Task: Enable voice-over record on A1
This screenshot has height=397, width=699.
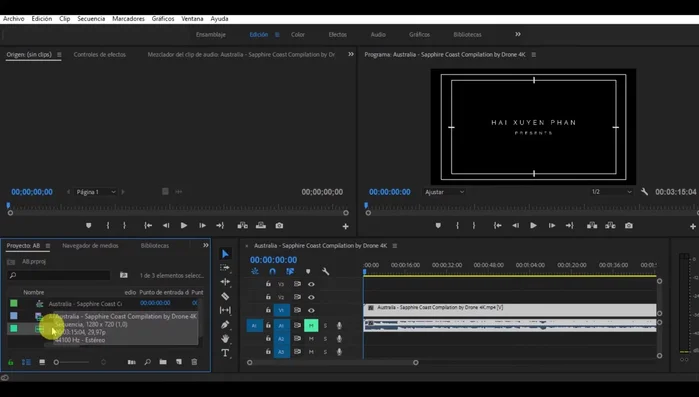Action: click(x=339, y=326)
